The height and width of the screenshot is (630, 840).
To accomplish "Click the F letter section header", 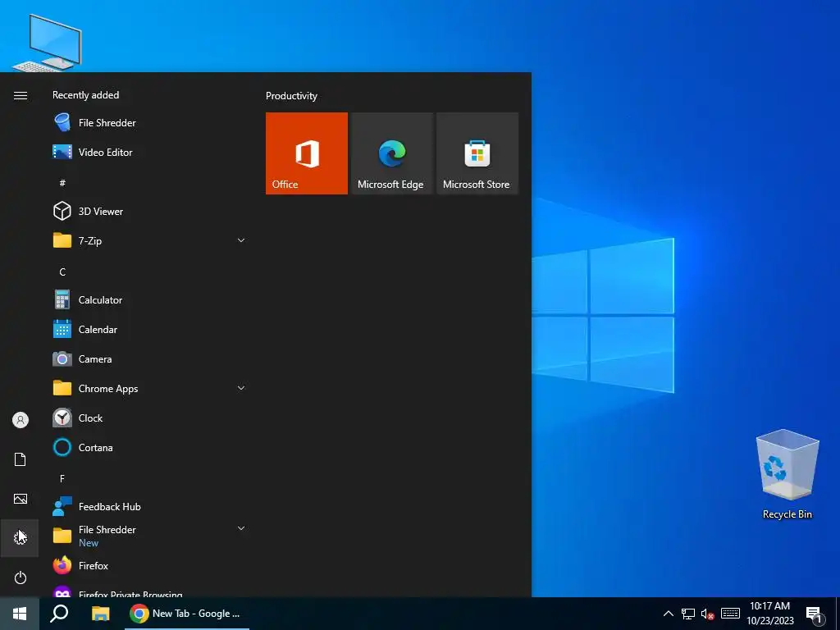I will tap(62, 478).
